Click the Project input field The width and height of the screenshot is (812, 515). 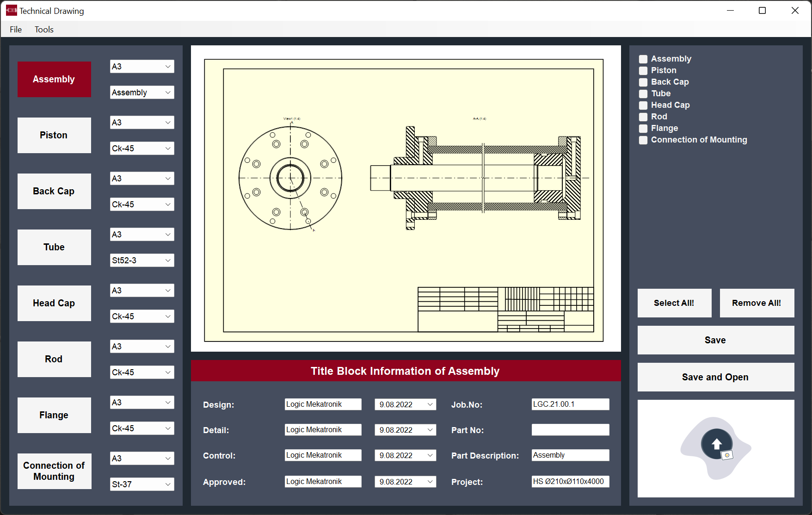(570, 482)
